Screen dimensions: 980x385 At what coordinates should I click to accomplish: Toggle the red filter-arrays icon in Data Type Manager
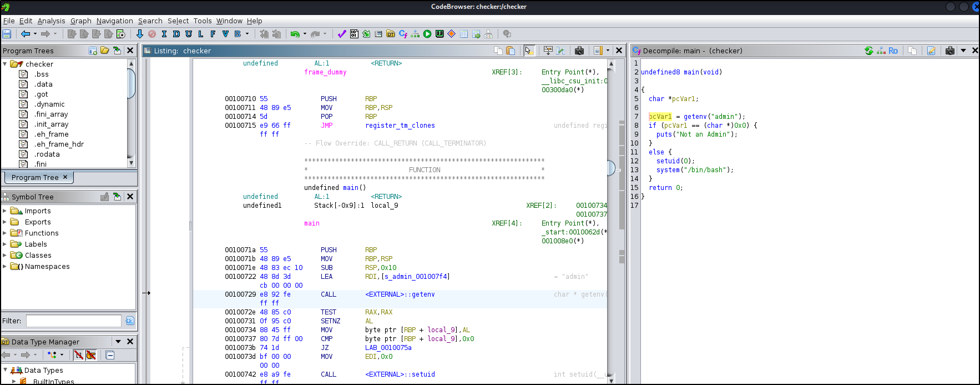79,355
